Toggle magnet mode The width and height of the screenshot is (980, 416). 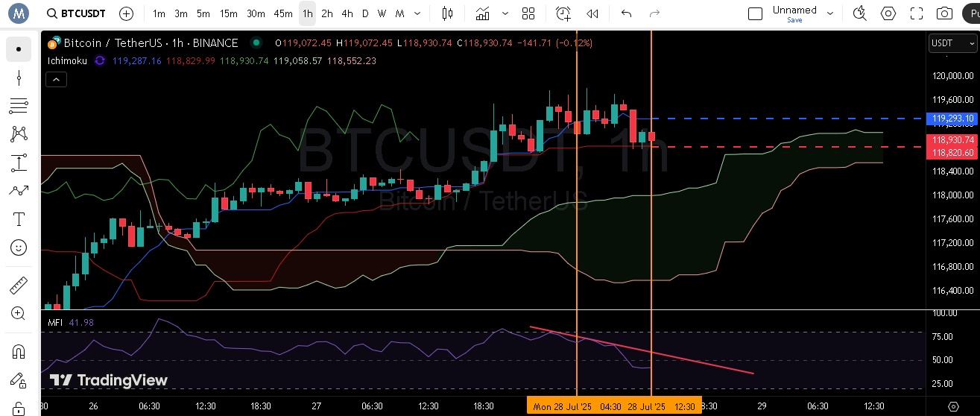[19, 351]
